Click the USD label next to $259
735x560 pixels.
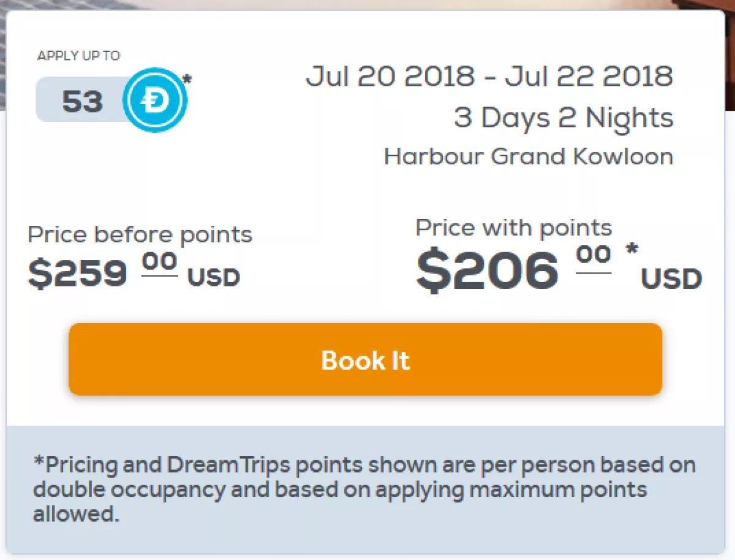[x=213, y=278]
